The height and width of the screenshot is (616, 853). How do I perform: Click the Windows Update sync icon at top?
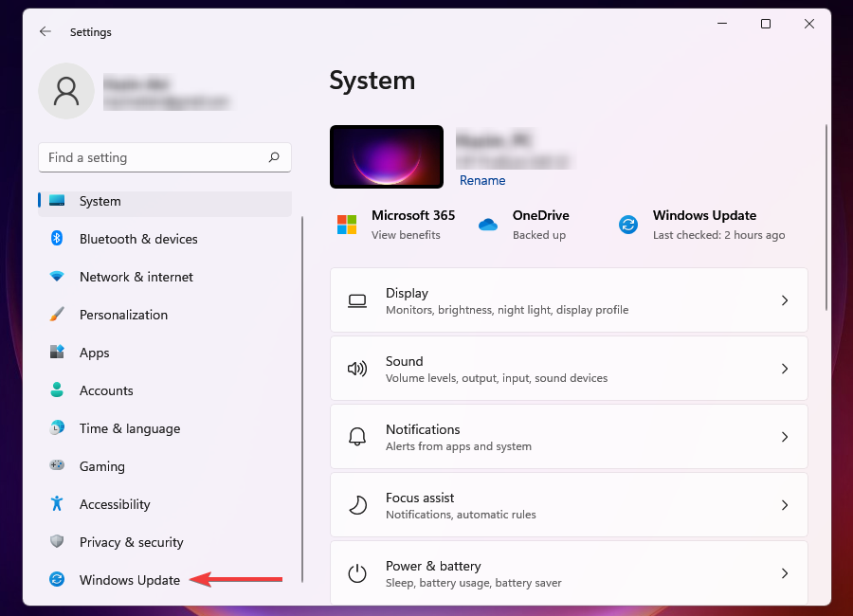[x=628, y=225]
